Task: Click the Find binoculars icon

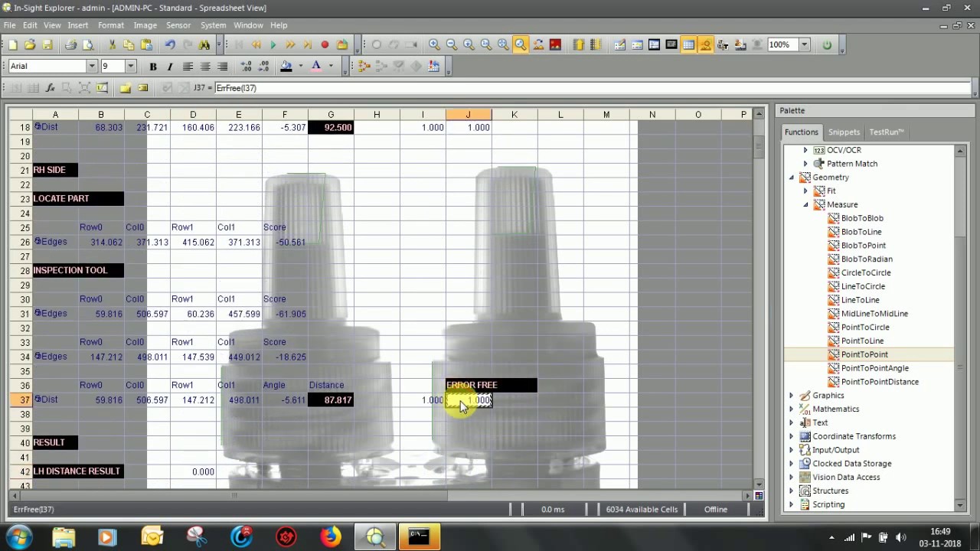Action: pos(204,45)
